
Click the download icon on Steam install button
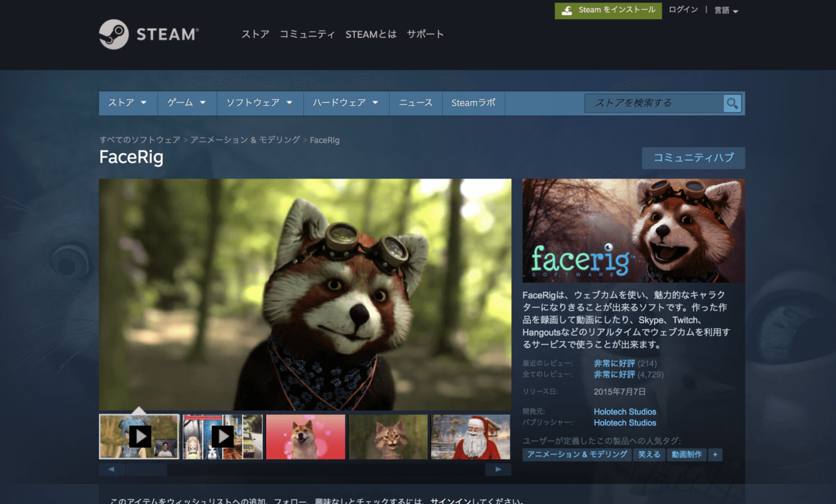567,10
